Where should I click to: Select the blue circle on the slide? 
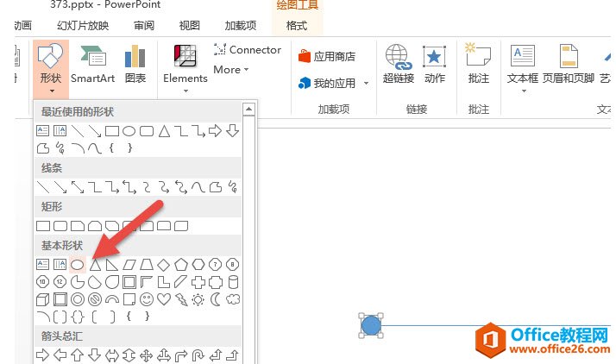tap(371, 325)
